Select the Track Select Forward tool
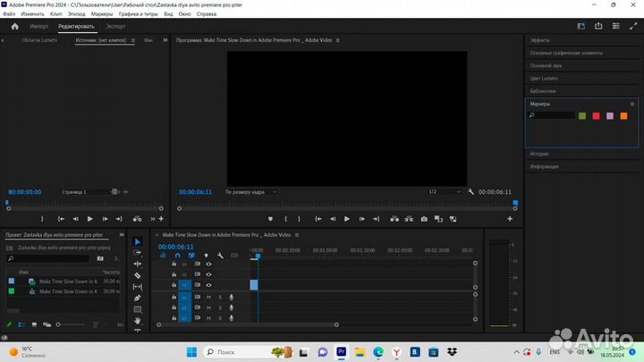Screen dimensions: 644x362 (x=138, y=252)
